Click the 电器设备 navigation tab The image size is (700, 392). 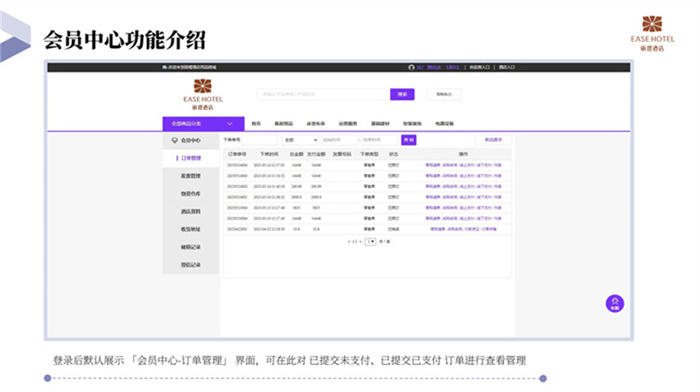click(444, 124)
